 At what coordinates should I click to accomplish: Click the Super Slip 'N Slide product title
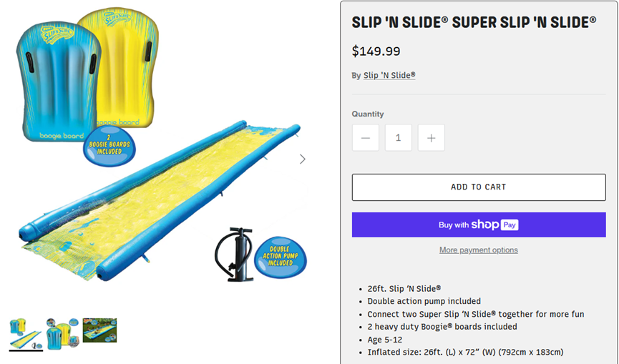point(474,22)
